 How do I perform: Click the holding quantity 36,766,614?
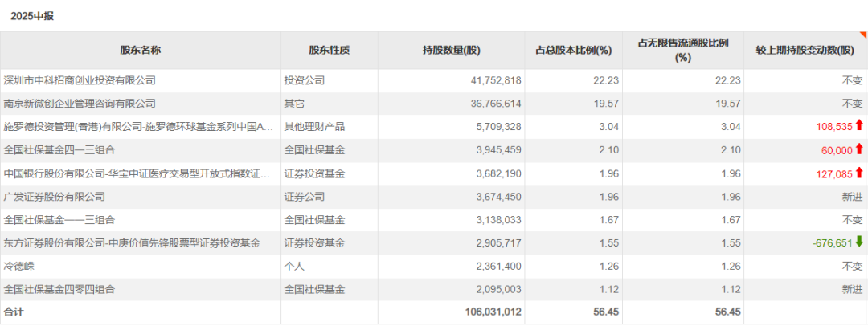pos(495,104)
